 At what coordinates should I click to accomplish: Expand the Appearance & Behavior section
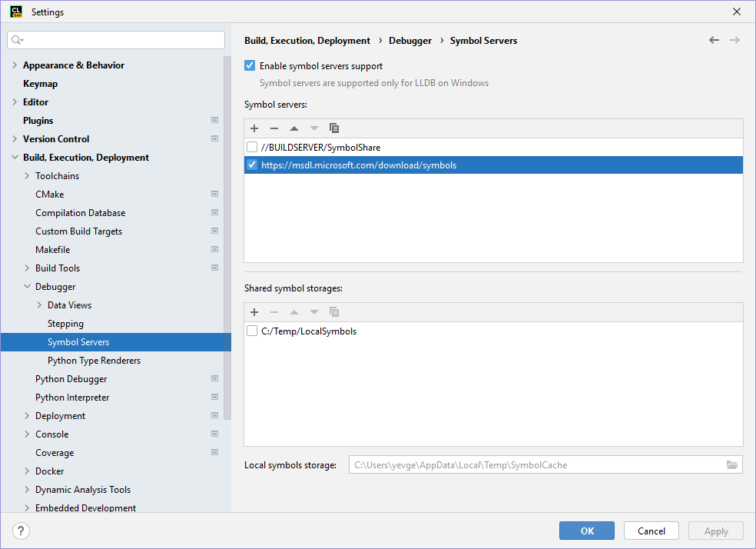tap(15, 65)
